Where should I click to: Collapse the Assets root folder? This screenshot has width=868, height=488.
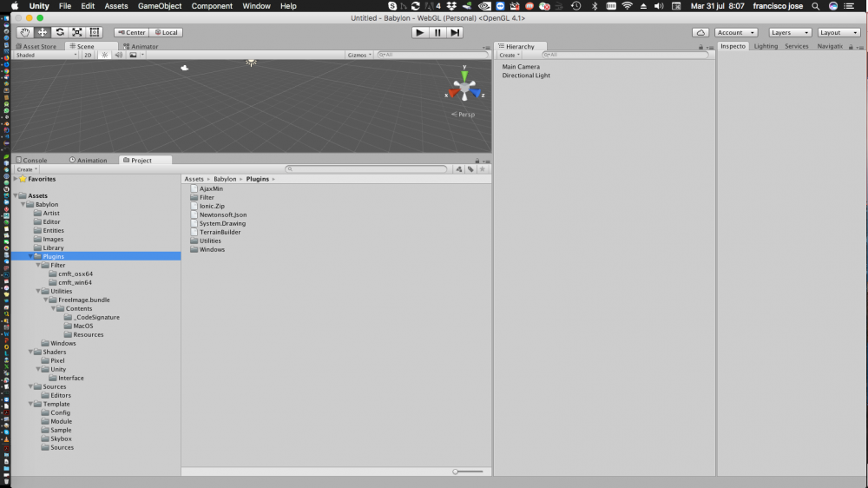pos(16,195)
